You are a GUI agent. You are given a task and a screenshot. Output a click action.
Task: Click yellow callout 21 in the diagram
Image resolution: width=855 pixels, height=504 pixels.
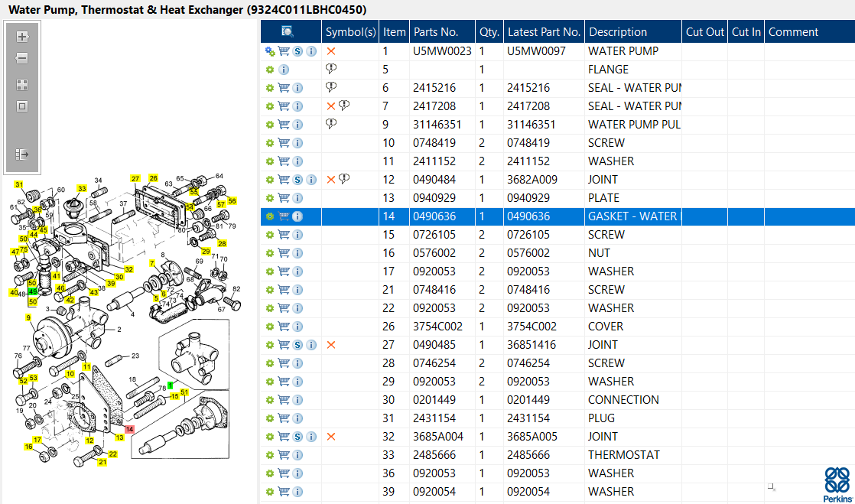pyautogui.click(x=102, y=462)
